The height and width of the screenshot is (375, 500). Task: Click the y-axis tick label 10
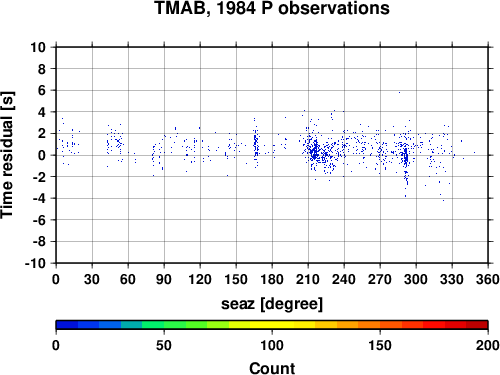38,47
